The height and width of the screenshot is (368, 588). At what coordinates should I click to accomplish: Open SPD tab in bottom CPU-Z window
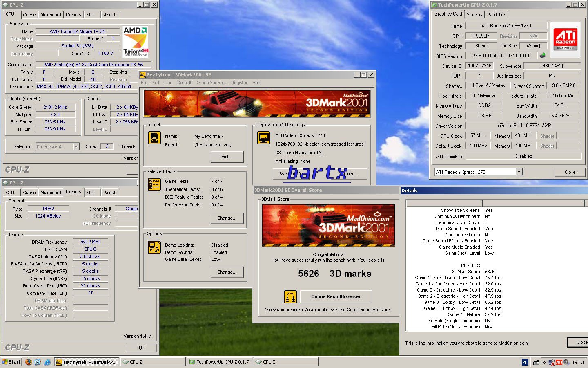(x=90, y=193)
